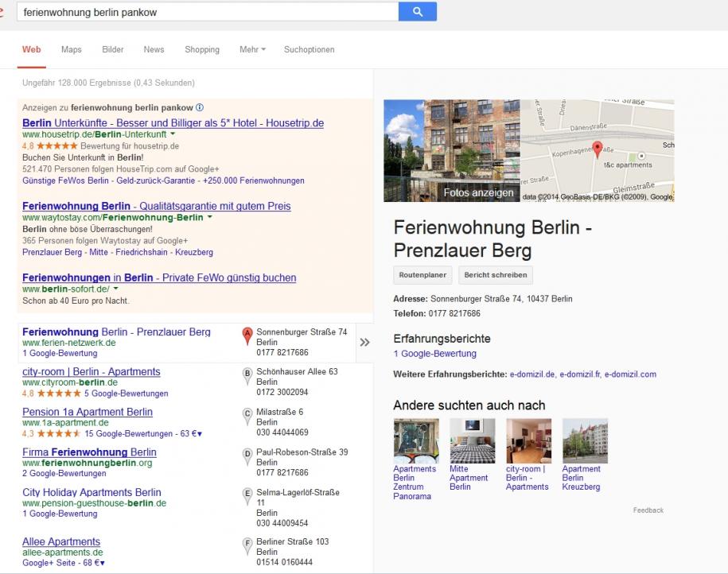Open dropdown arrow next to housetrip.de URL
The height and width of the screenshot is (574, 728).
point(173,134)
